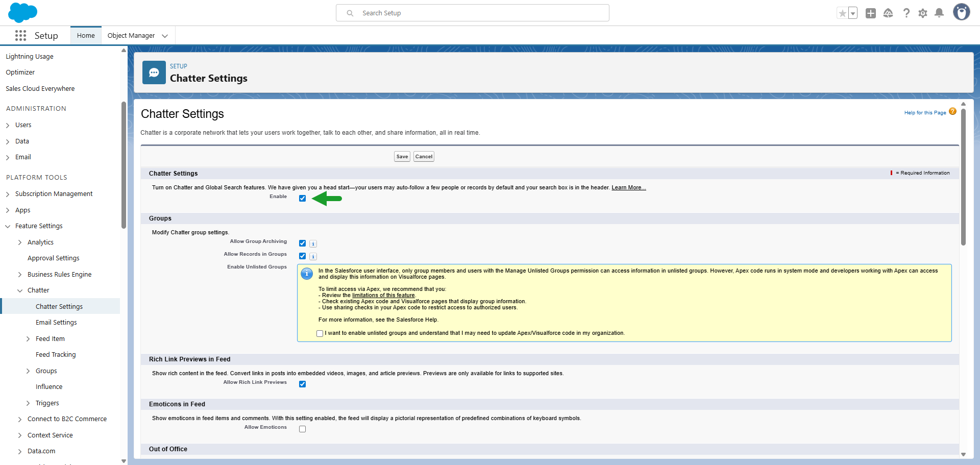
Task: Open Feed Tracking in sidebar
Action: tap(56, 355)
